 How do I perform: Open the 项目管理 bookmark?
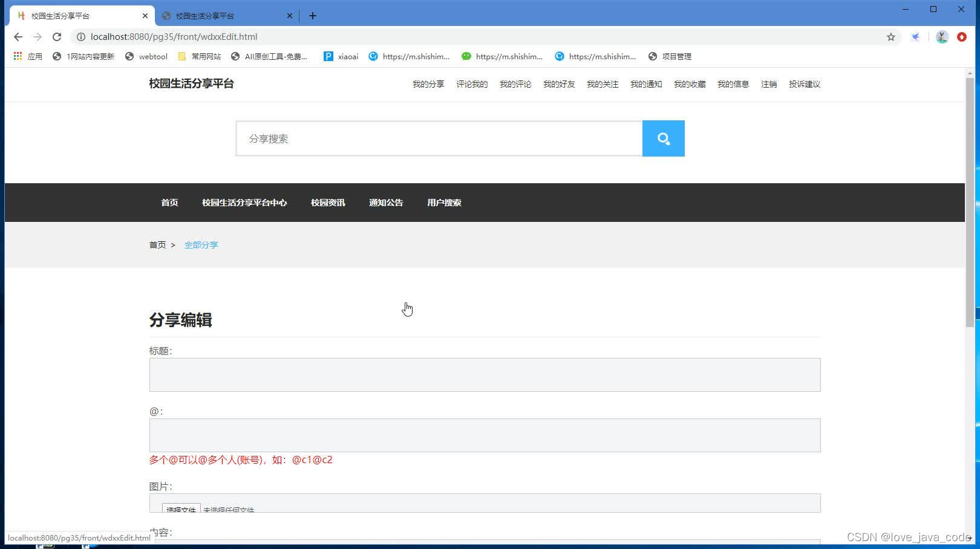tap(670, 56)
